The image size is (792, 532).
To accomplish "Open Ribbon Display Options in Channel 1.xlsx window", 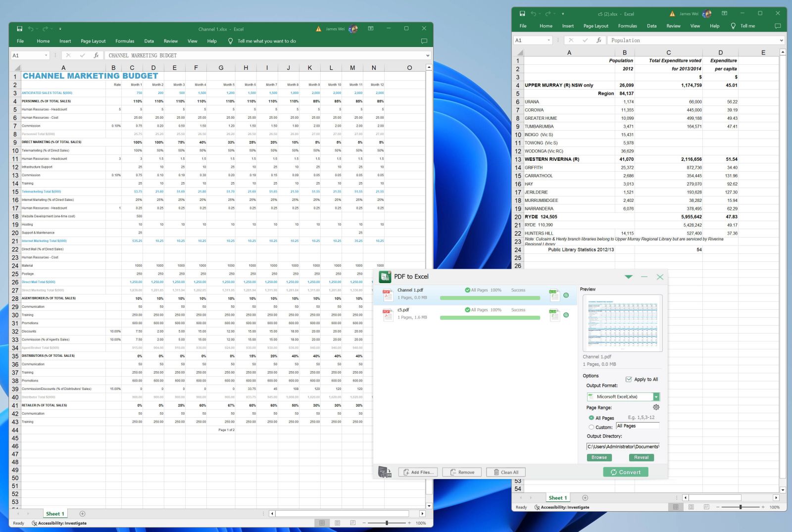I will [x=370, y=29].
